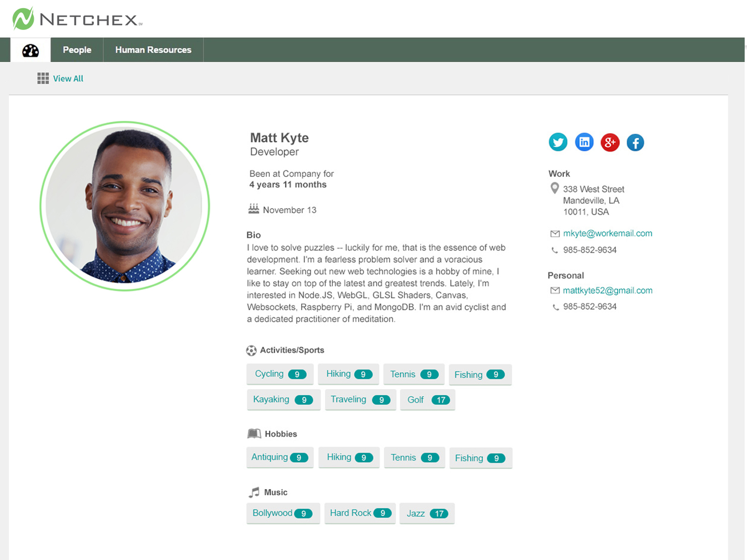Select the Cycling activity tag
Viewport: 747px width, 560px height.
pyautogui.click(x=280, y=374)
